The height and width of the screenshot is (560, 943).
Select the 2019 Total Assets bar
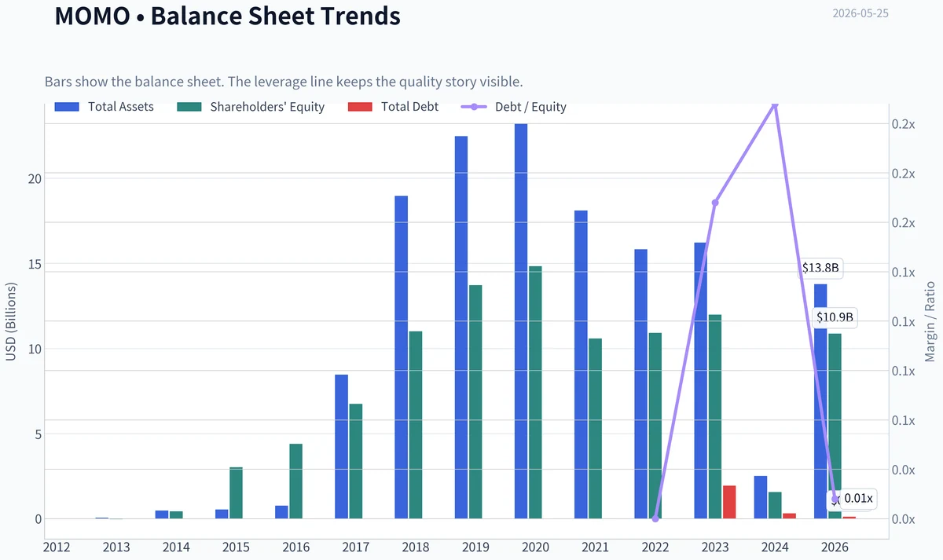(460, 328)
